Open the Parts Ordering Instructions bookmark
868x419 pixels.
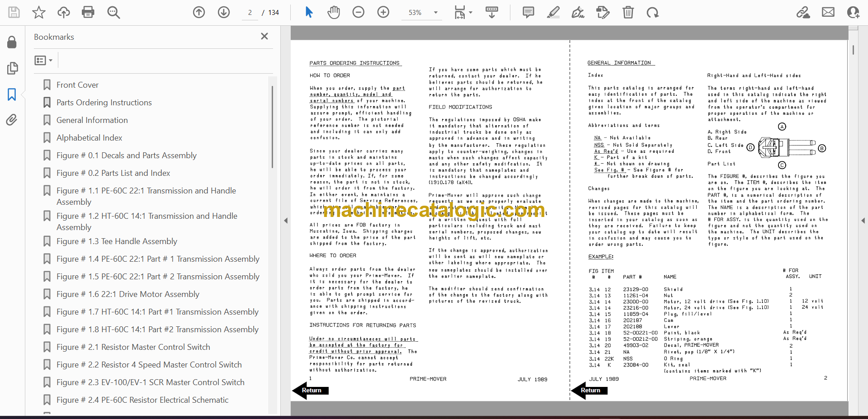[x=104, y=103]
